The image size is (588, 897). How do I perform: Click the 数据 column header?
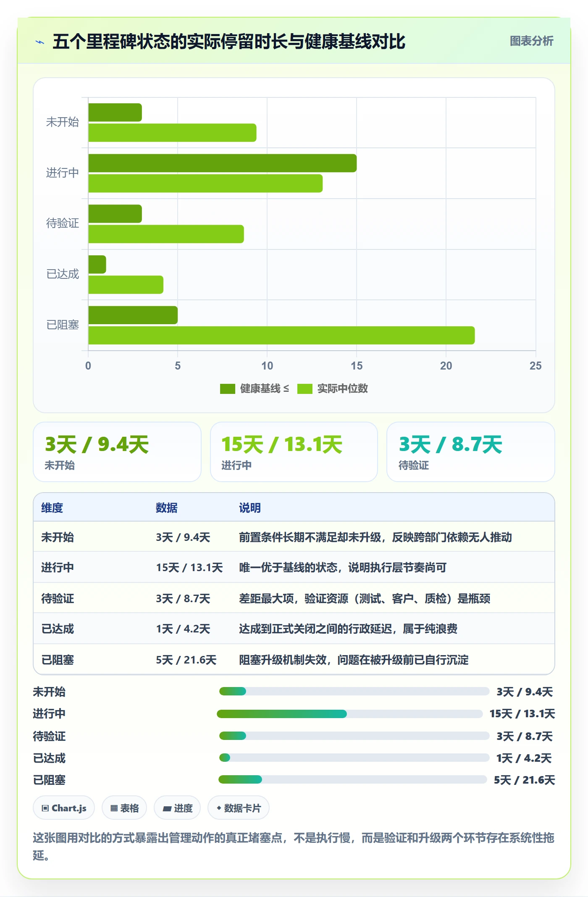(167, 508)
